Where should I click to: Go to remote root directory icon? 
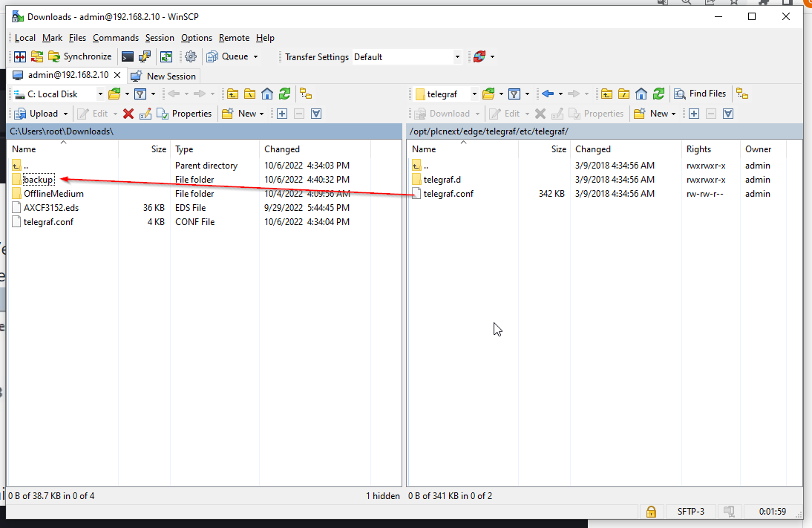point(623,94)
